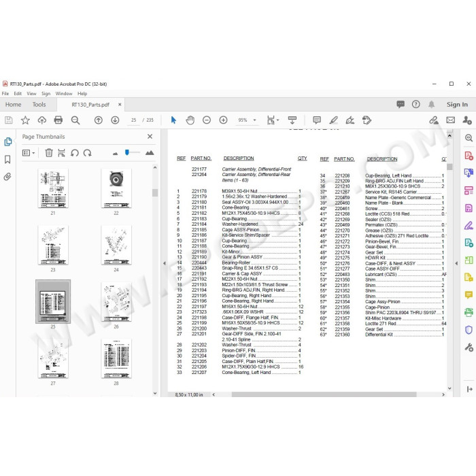Viewport: 476px width, 476px height.
Task: Select page 26 thumbnail
Action: click(x=116, y=302)
